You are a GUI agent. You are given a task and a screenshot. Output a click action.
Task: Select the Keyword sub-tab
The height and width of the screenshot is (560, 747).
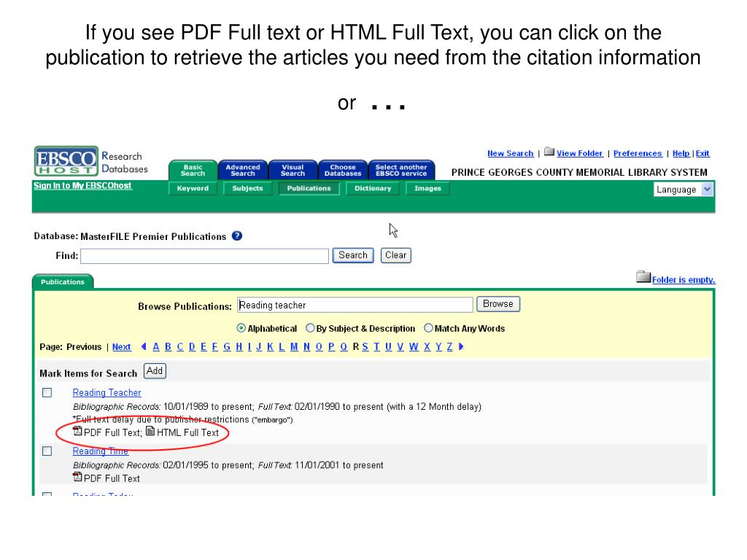point(193,188)
